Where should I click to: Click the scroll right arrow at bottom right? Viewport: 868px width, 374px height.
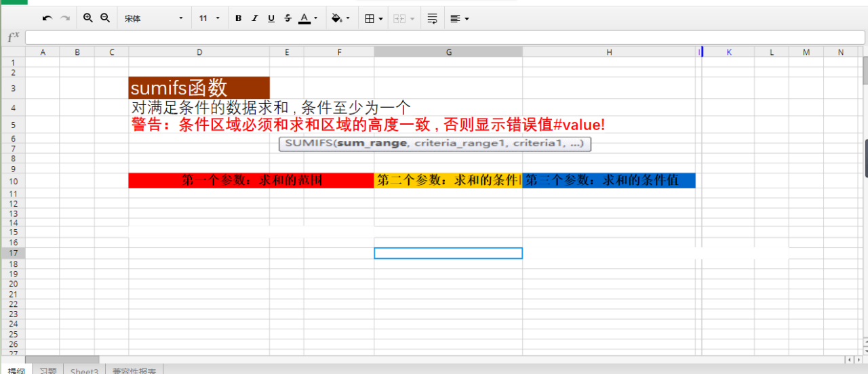tap(858, 359)
